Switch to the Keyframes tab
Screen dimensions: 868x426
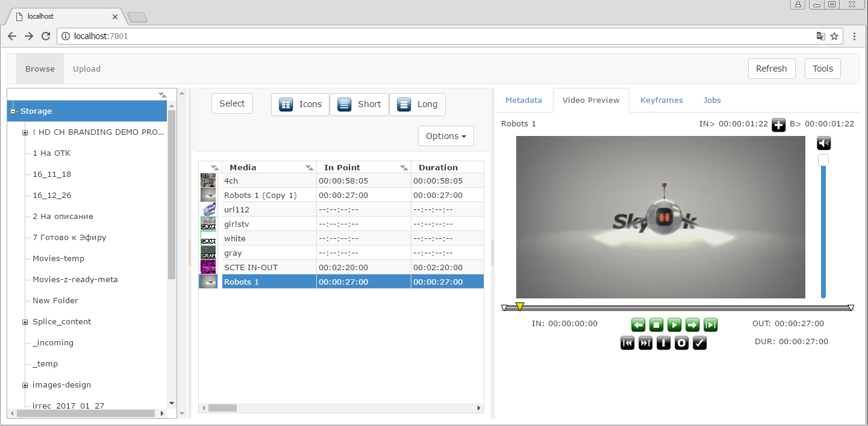pyautogui.click(x=661, y=100)
